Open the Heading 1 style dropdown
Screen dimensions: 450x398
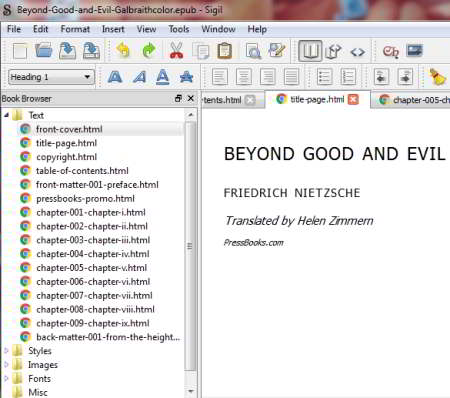pos(51,77)
